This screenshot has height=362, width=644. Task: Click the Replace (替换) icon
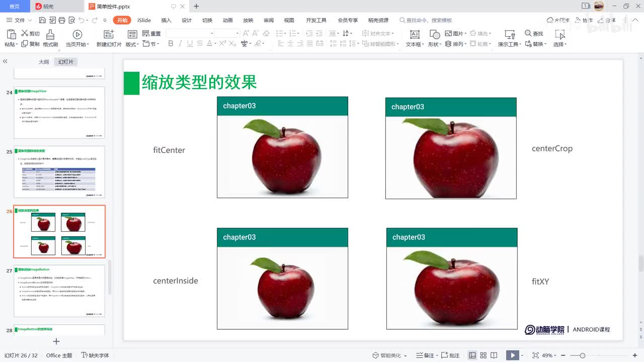click(528, 44)
